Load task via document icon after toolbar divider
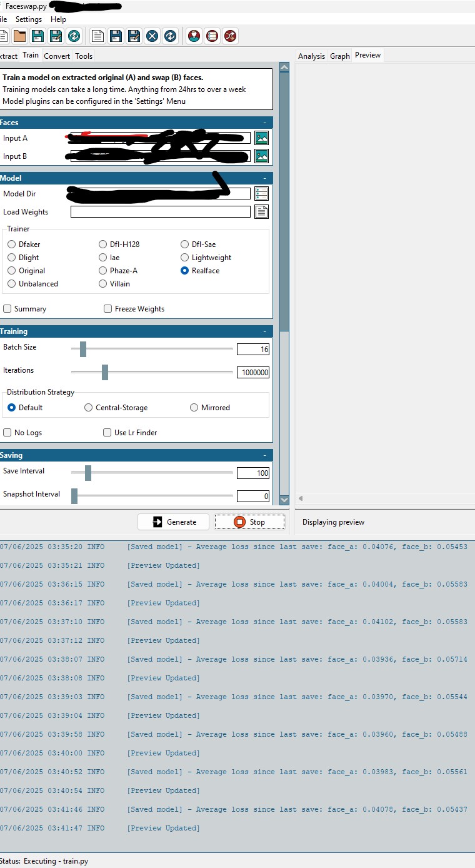Image resolution: width=475 pixels, height=868 pixels. pyautogui.click(x=98, y=36)
